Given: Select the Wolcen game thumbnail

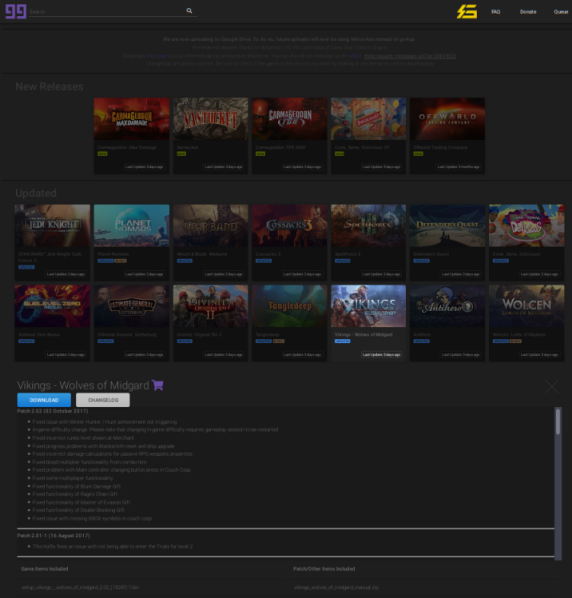Looking at the screenshot, I should [x=527, y=306].
